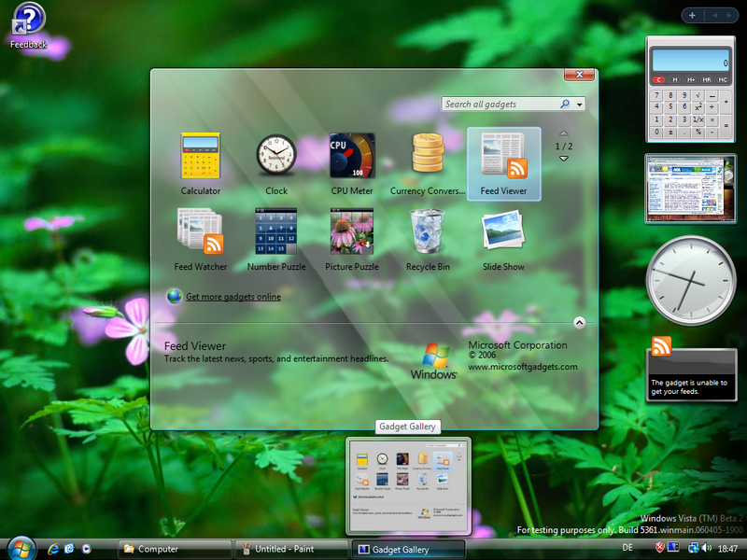Pick the Recycle Bin gadget
Viewport: 747px width, 560px height.
pyautogui.click(x=428, y=232)
